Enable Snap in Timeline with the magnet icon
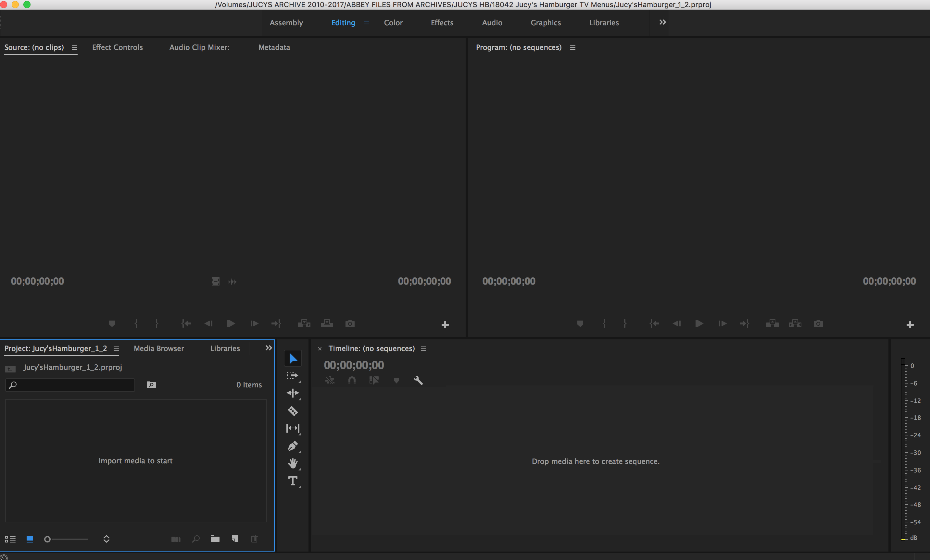Image resolution: width=930 pixels, height=560 pixels. pos(352,381)
